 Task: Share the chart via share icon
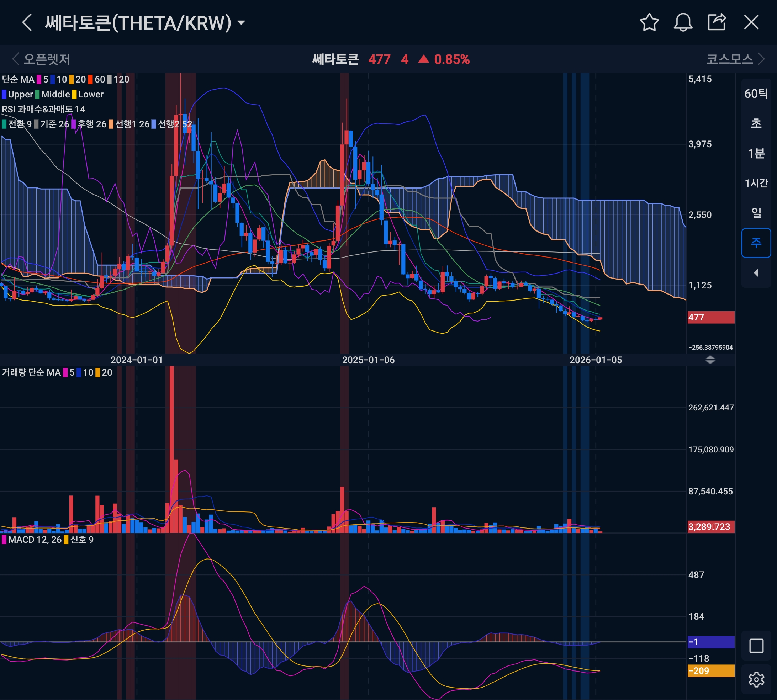717,22
